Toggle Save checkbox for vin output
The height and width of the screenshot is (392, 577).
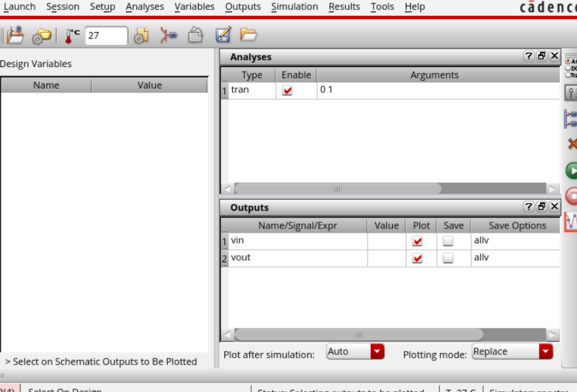pos(448,241)
